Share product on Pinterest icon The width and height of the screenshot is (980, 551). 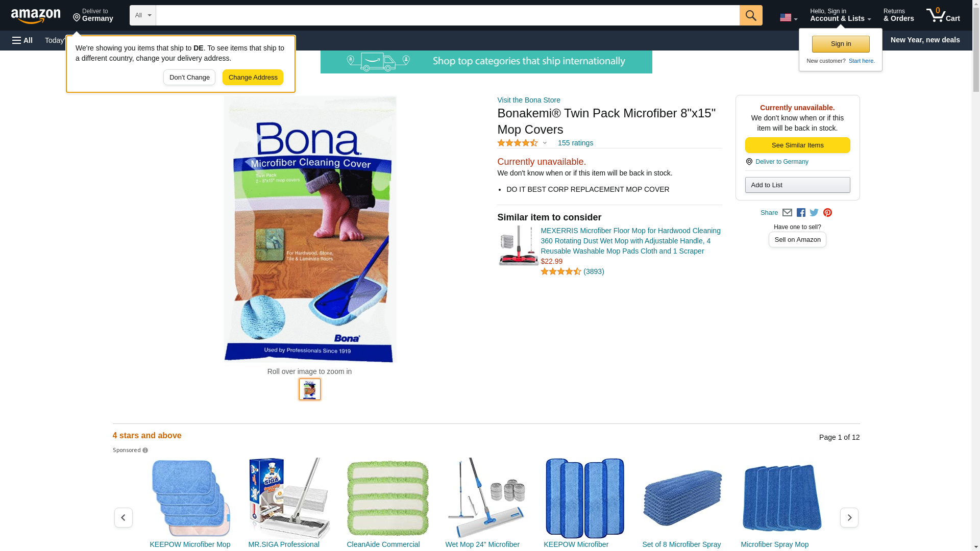point(827,213)
